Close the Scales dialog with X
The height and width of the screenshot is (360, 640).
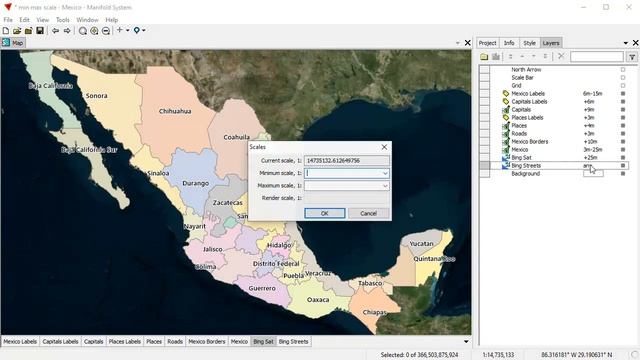(384, 147)
